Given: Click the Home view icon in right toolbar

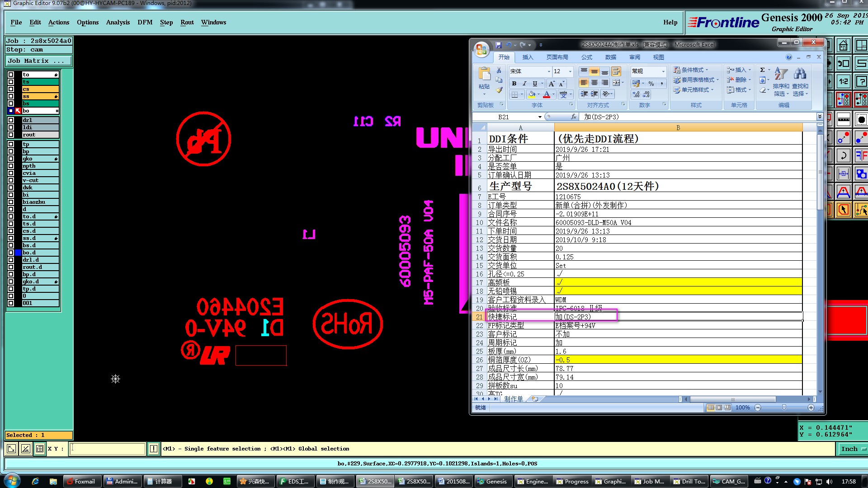Looking at the screenshot, I should [x=844, y=46].
